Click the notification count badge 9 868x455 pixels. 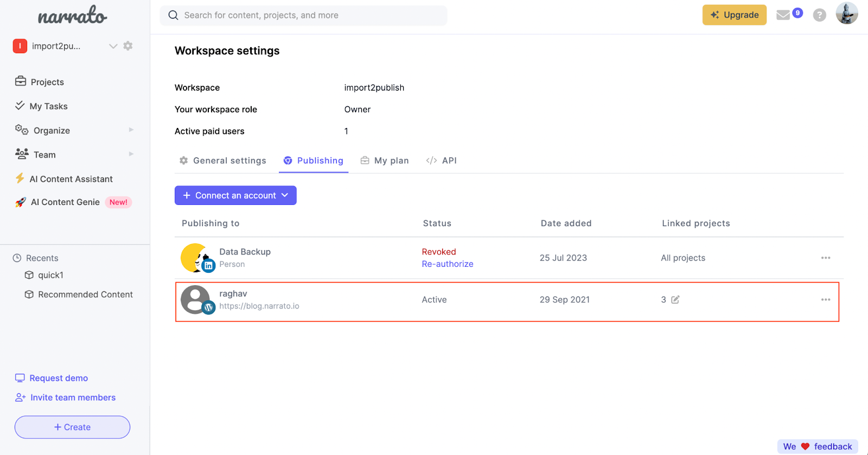point(797,13)
